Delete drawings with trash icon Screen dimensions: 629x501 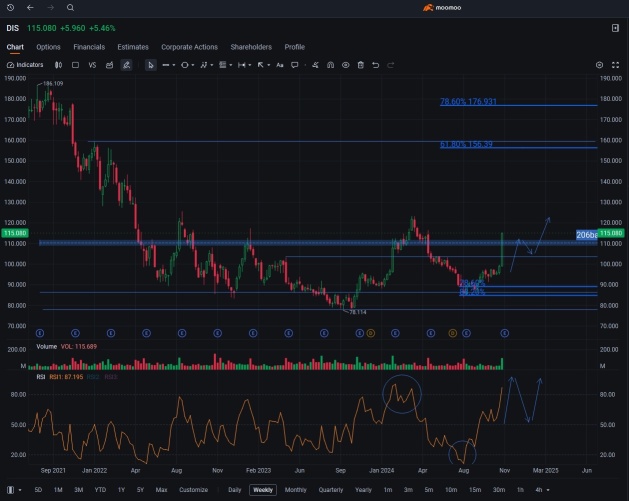click(361, 65)
